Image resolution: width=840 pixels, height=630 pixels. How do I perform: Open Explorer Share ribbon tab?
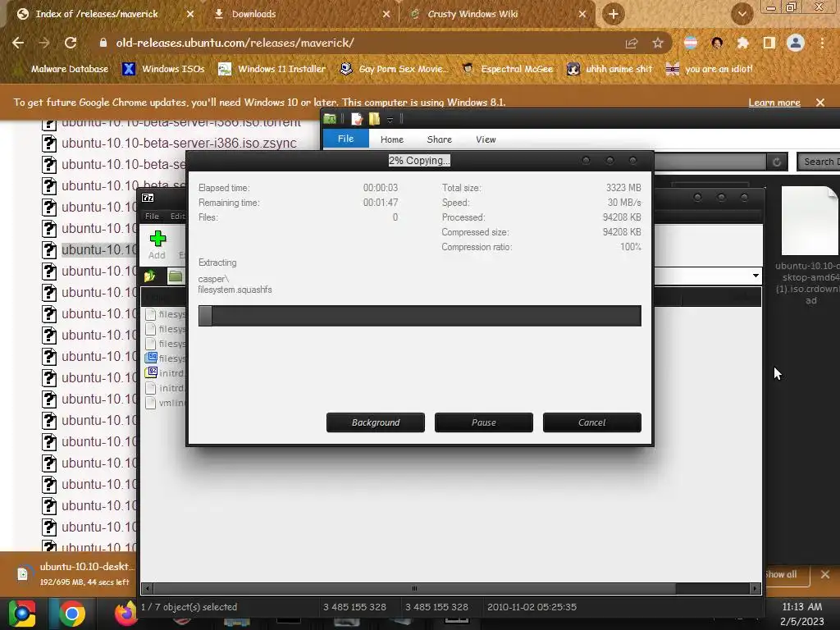440,139
